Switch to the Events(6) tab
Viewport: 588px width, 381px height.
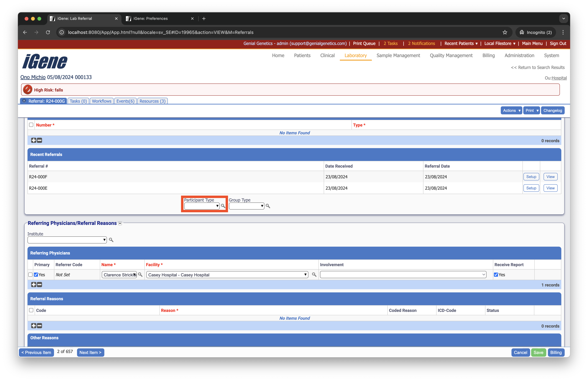[x=125, y=101]
